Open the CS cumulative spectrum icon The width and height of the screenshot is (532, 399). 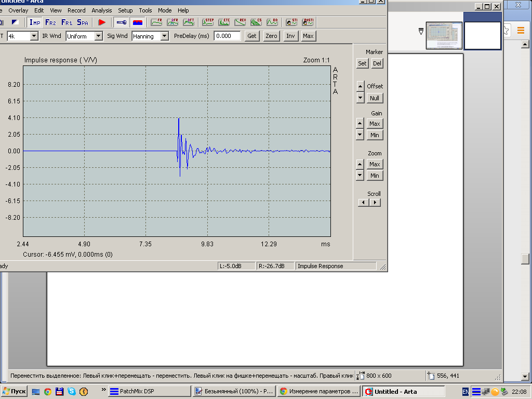coord(256,22)
